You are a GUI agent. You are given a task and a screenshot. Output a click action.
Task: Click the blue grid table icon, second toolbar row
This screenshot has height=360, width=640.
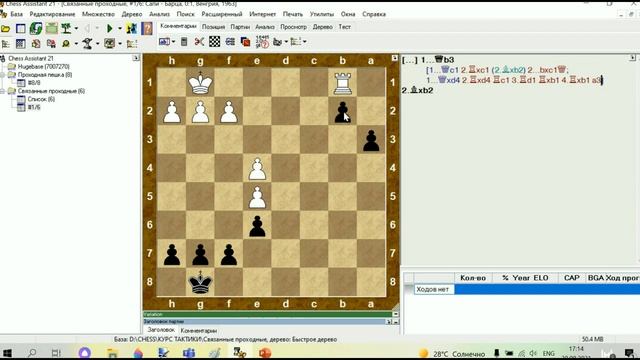tap(20, 43)
